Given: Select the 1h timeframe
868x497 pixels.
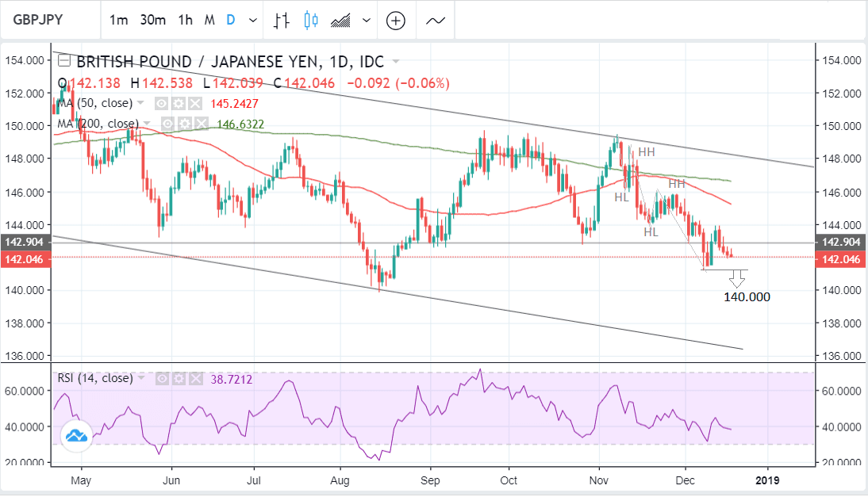Looking at the screenshot, I should [x=186, y=21].
